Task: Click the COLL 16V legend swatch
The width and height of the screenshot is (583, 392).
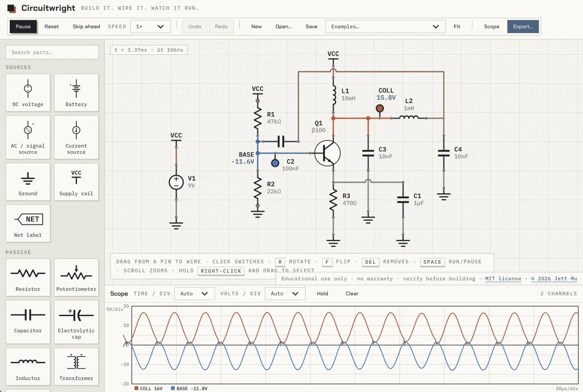Action: tap(137, 388)
